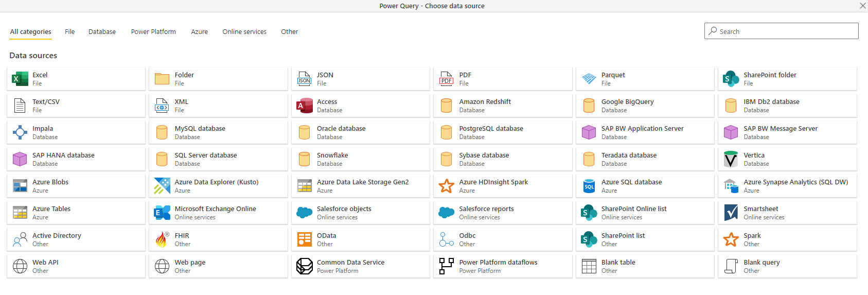This screenshot has height=295, width=868.
Task: Click the Common Data Service icon
Action: click(x=304, y=266)
